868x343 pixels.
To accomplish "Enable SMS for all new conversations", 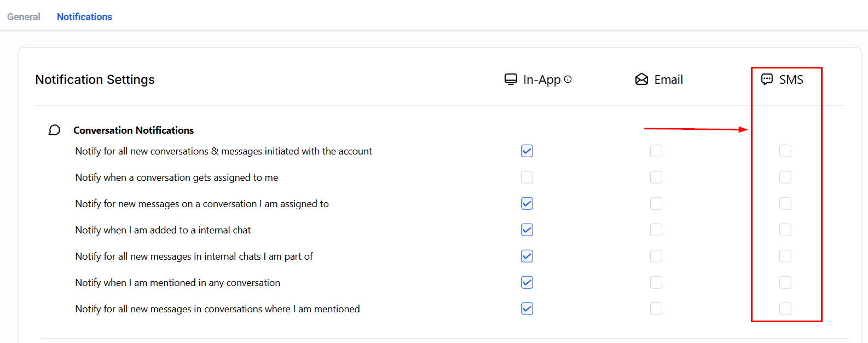I will pos(785,151).
